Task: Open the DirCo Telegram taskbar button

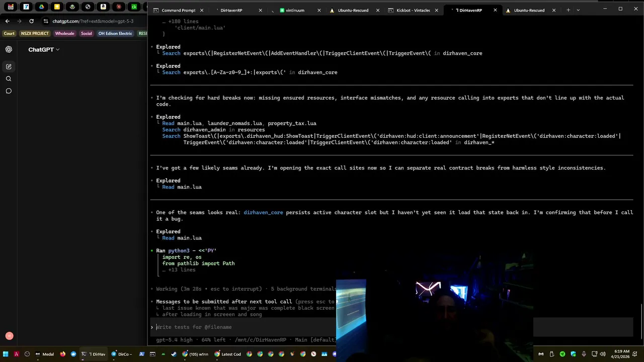Action: [x=121, y=354]
